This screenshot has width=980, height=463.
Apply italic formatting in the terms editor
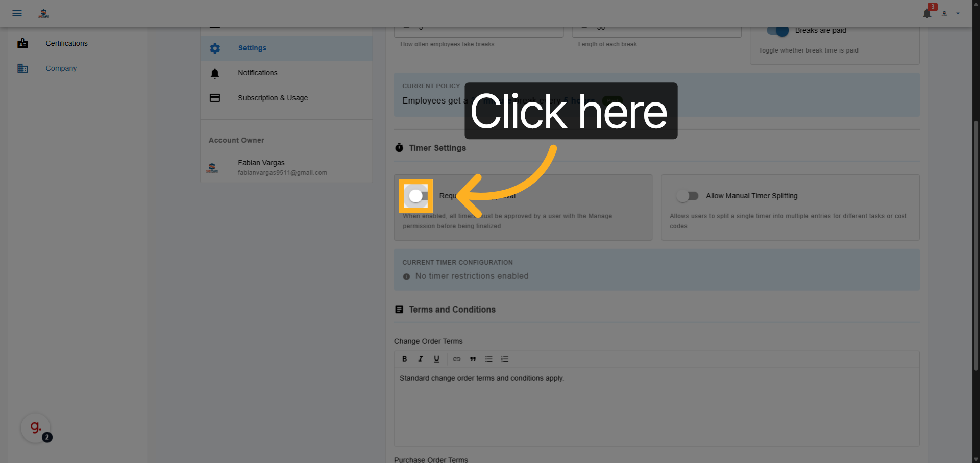pos(421,359)
